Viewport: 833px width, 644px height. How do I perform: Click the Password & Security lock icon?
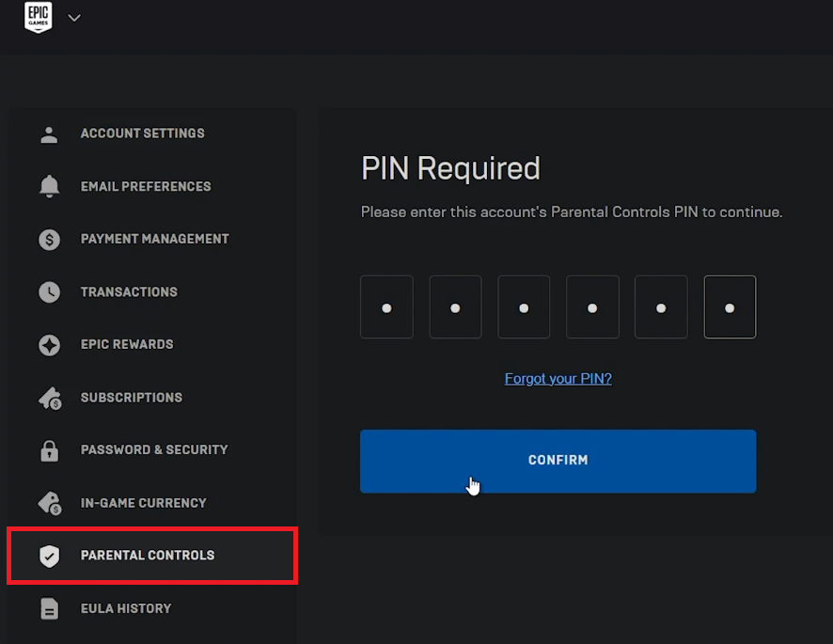(x=49, y=450)
